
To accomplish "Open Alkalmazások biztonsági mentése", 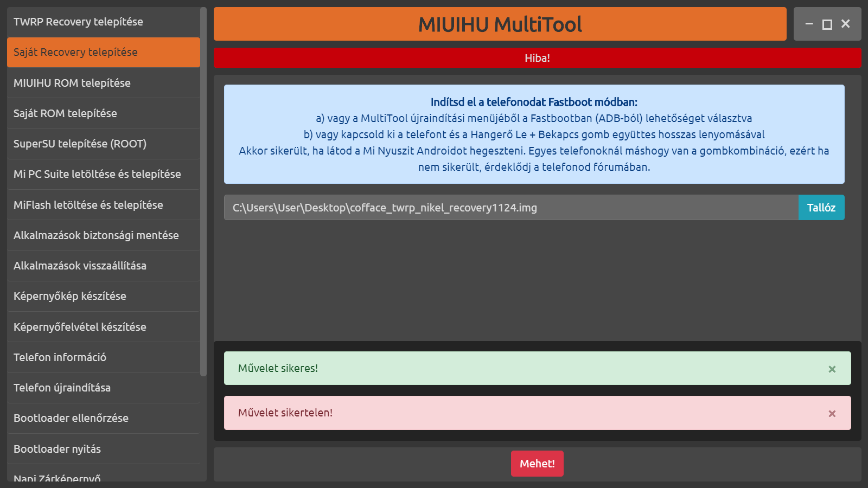I will click(x=104, y=235).
